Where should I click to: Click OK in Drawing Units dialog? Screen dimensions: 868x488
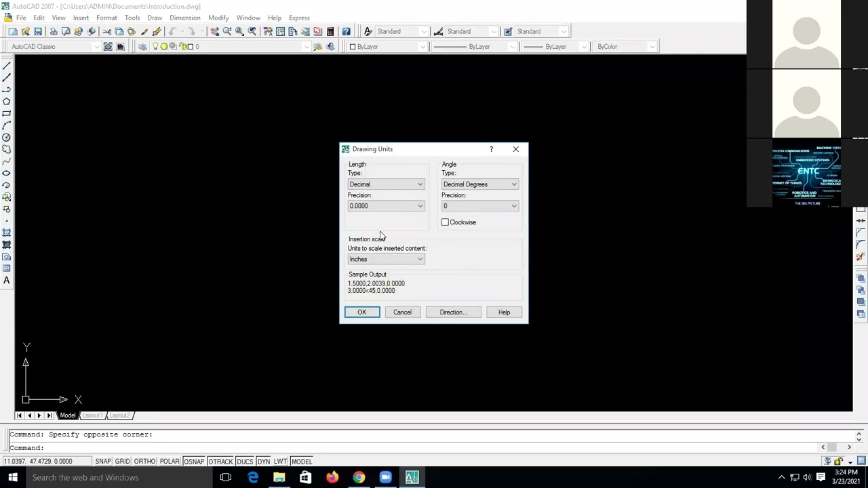click(x=362, y=312)
